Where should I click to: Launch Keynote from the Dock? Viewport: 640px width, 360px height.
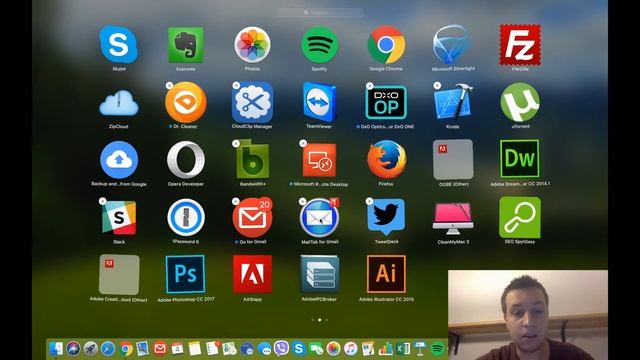coord(420,349)
